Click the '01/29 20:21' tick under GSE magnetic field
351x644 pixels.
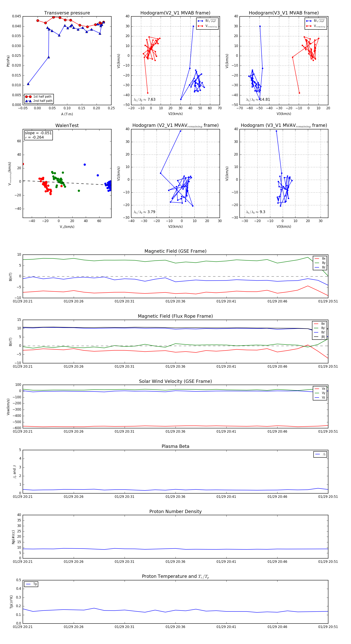23,301
